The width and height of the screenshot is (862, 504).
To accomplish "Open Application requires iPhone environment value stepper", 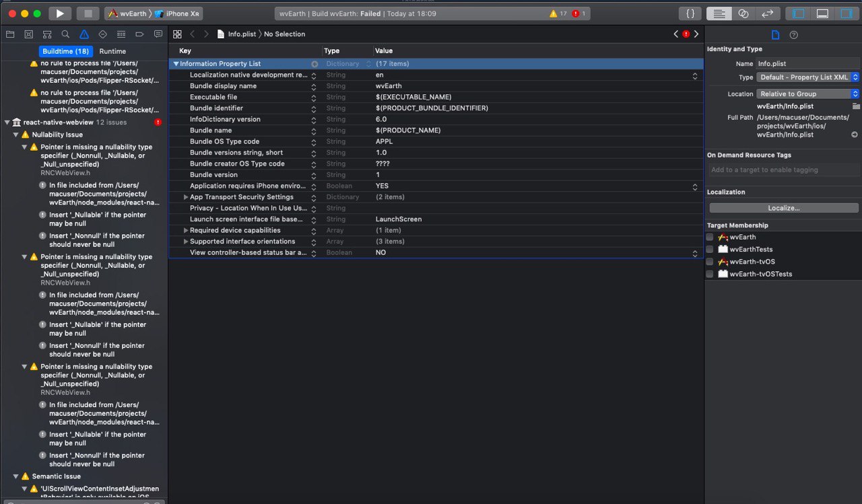I will [x=695, y=186].
